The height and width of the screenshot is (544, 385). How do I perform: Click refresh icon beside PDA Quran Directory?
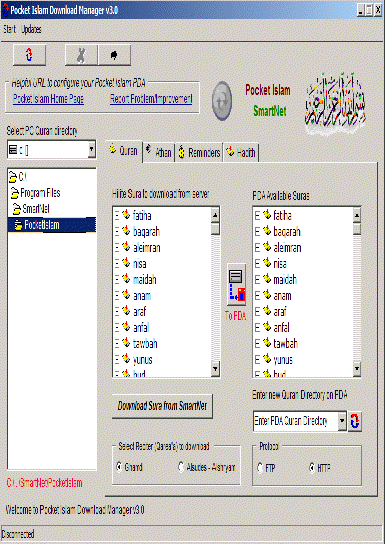coord(355,422)
